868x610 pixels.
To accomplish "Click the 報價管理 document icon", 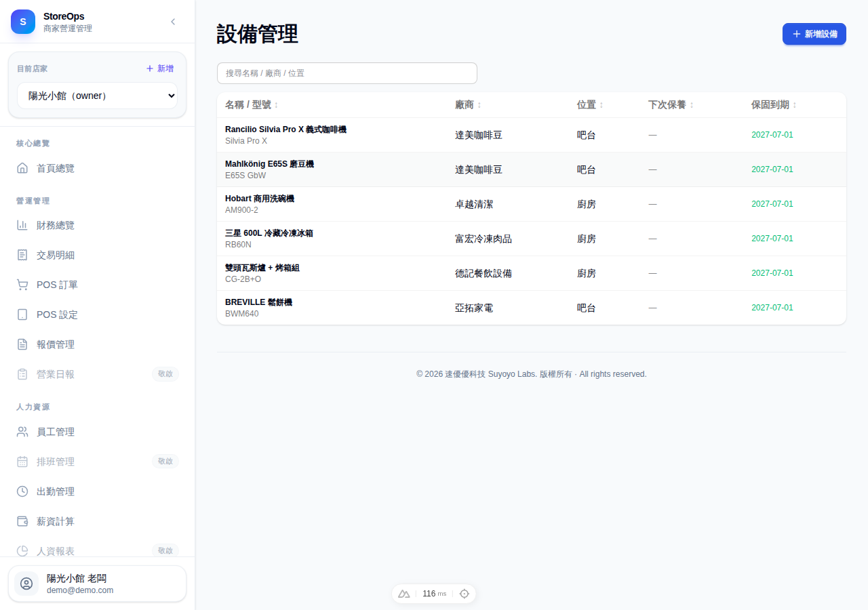I will click(x=22, y=344).
